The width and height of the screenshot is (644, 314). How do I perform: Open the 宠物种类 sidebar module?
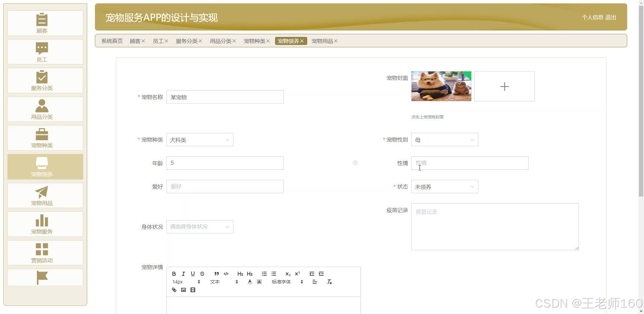tap(45, 138)
